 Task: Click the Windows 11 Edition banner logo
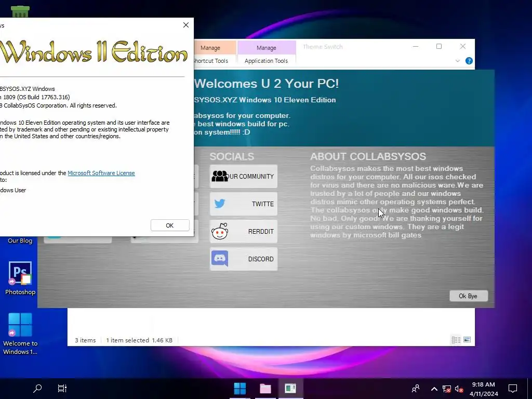[94, 51]
